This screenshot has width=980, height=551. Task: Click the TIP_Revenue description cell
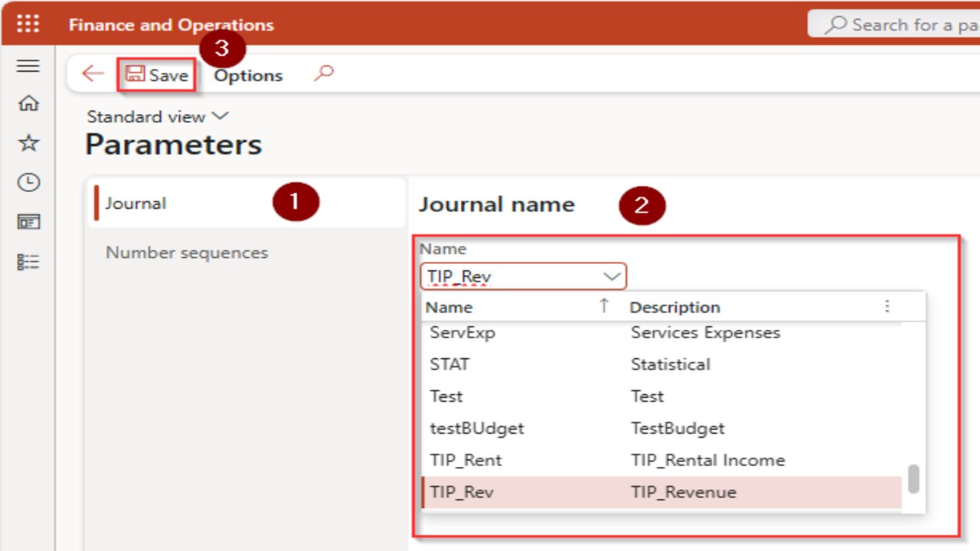click(x=684, y=492)
